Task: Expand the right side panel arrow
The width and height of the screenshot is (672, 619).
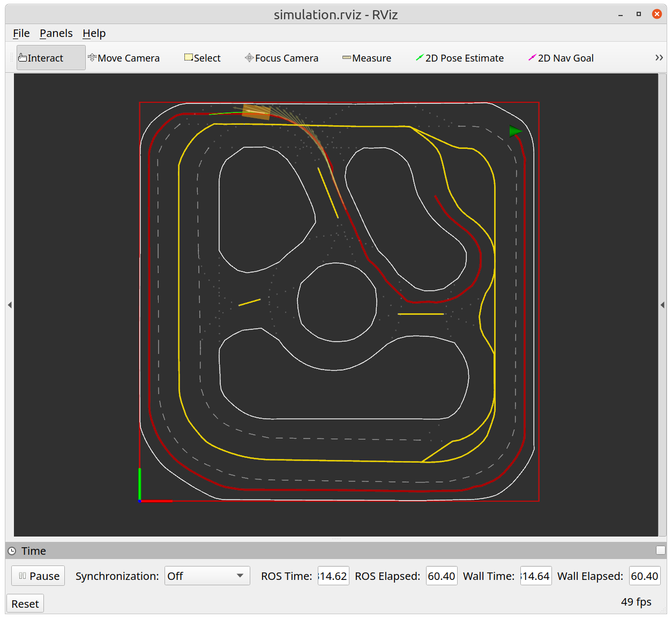Action: (662, 305)
